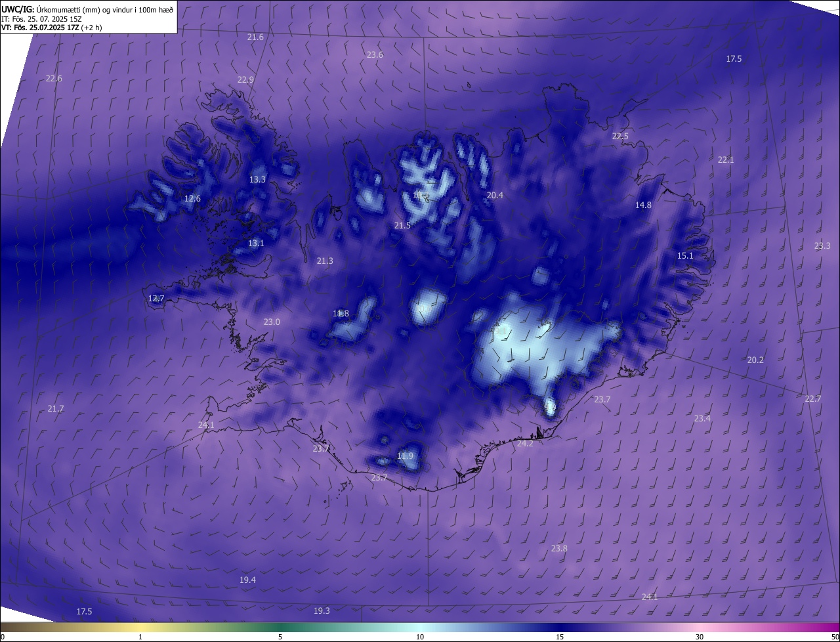Click the 15 tick on the color scale
This screenshot has height=642, width=840.
[x=560, y=637]
